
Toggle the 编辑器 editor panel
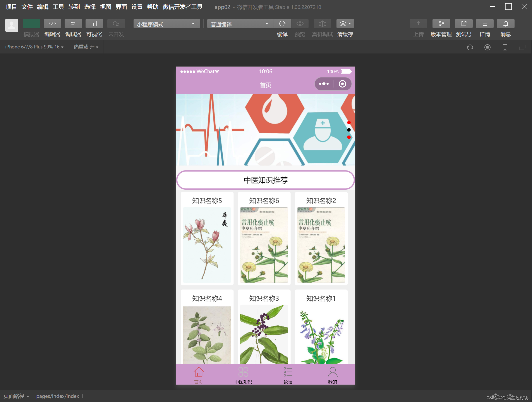coord(52,24)
